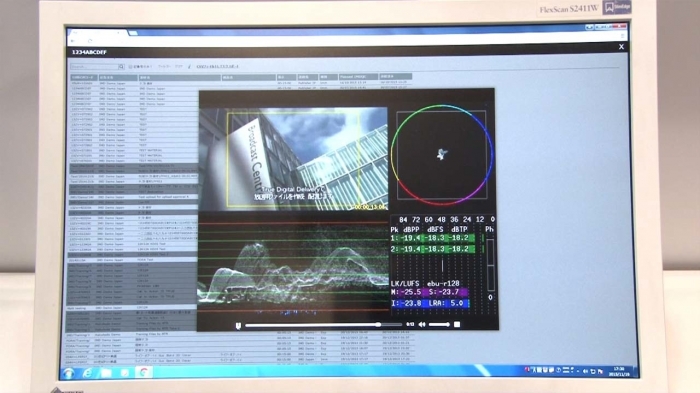Screen dimensions: 700x393
Task: Click the vectorscope color circle display
Action: tap(442, 155)
